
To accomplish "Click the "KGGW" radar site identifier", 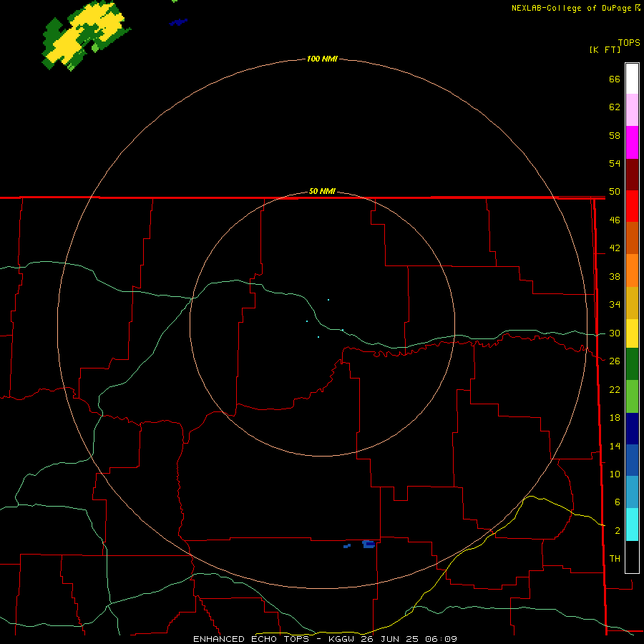I will pos(341,639).
